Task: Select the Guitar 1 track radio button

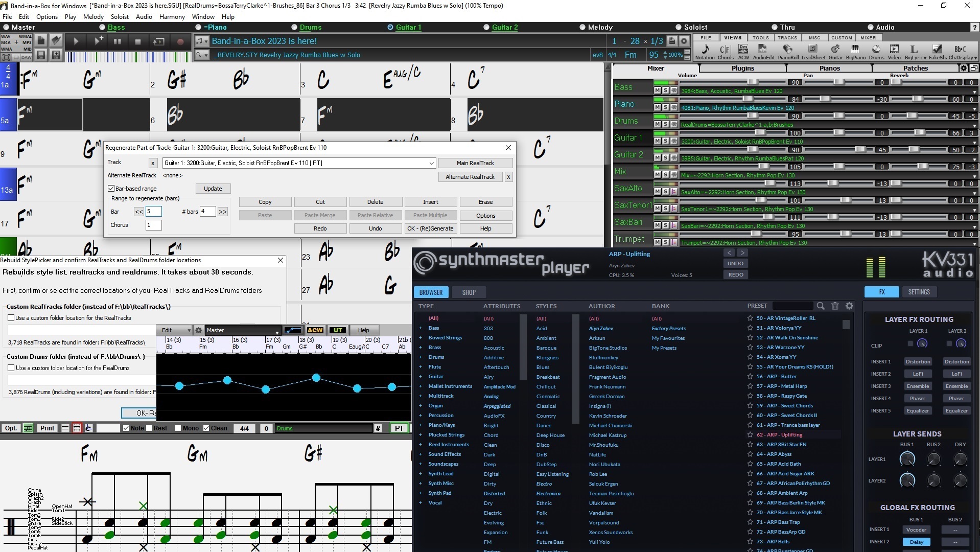Action: [391, 27]
